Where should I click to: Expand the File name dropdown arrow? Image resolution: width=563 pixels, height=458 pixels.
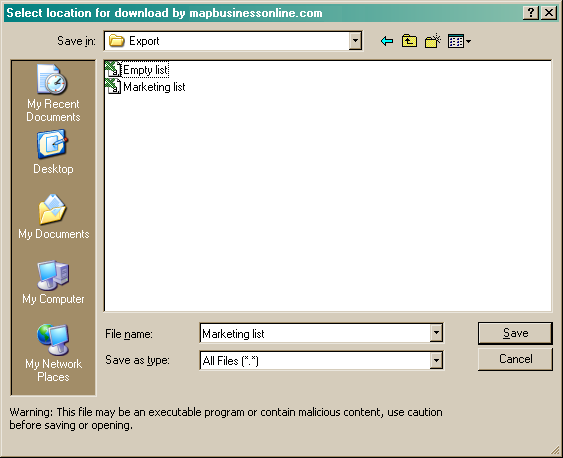click(436, 333)
